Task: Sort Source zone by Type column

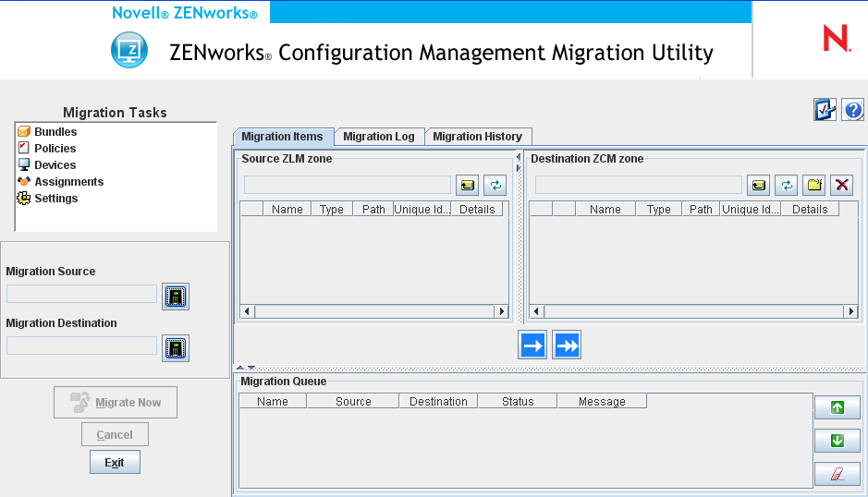Action: click(x=332, y=209)
